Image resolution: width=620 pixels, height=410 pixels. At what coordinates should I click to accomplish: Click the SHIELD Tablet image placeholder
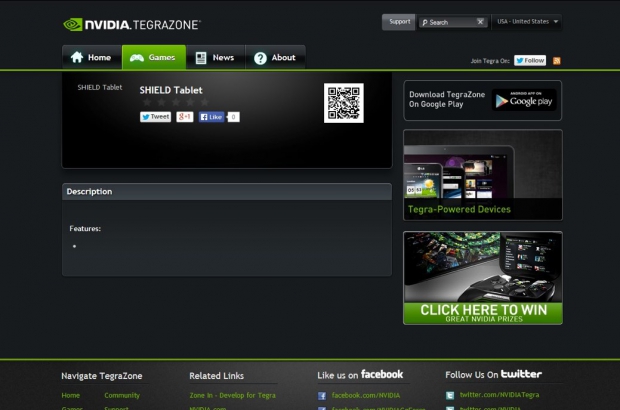(100, 87)
